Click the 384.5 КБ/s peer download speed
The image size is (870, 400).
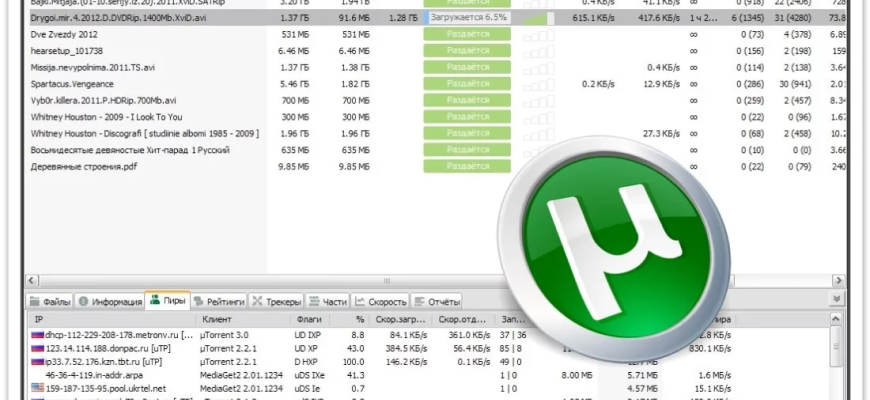(x=407, y=348)
